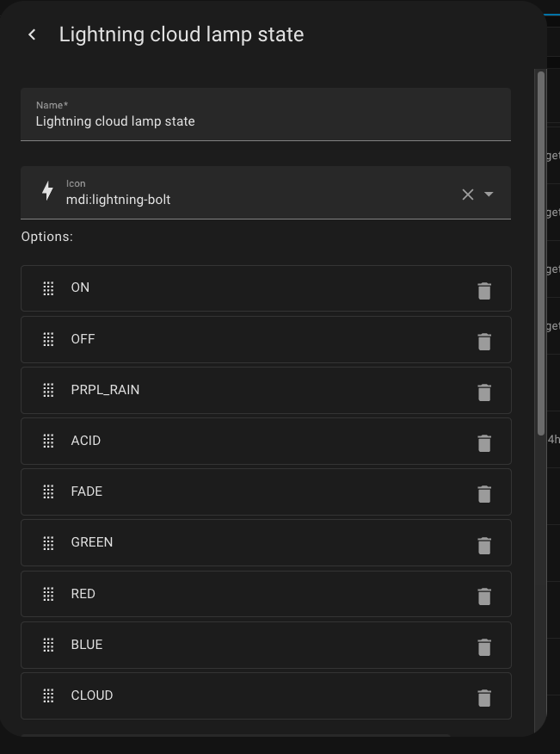Delete the OFF option
Viewport: 560px width, 754px height.
[x=484, y=342]
